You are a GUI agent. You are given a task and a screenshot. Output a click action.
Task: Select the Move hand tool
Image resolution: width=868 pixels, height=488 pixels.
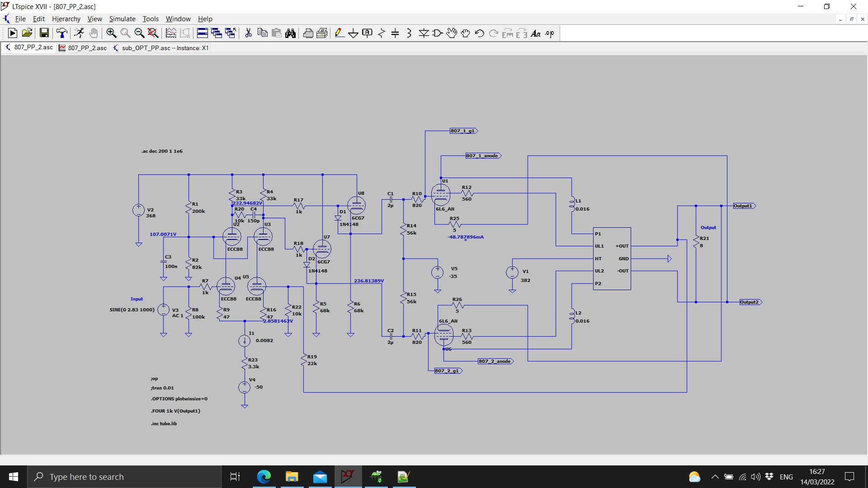(x=451, y=33)
